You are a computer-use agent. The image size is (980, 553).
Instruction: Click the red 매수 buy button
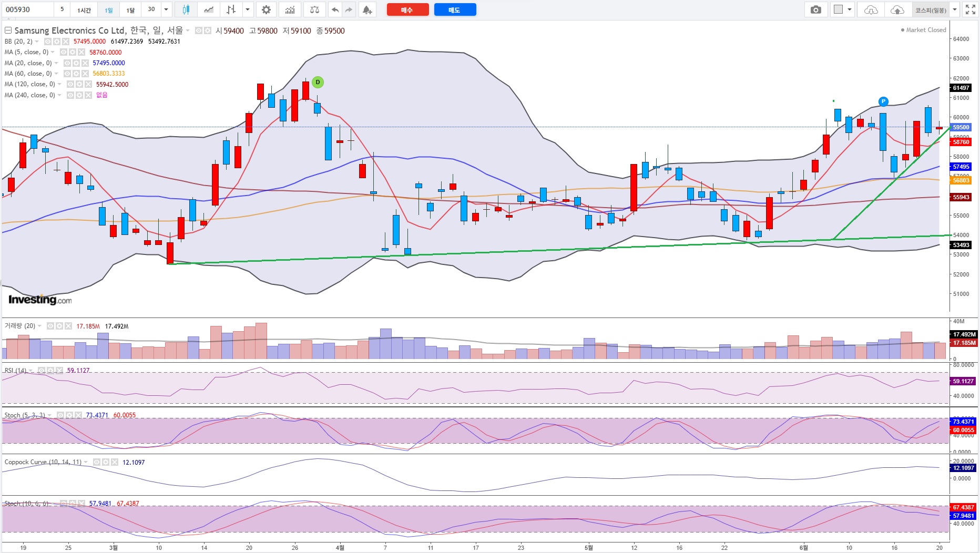coord(407,9)
